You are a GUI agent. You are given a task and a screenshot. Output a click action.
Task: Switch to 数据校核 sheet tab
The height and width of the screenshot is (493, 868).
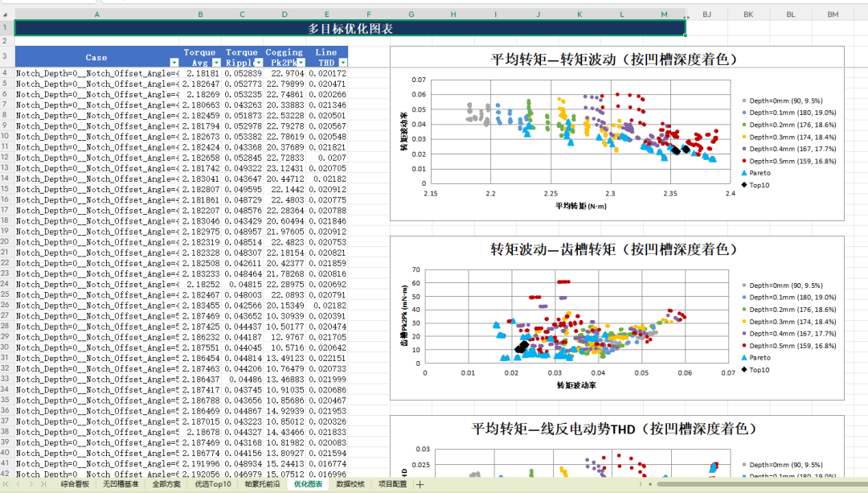click(x=350, y=484)
